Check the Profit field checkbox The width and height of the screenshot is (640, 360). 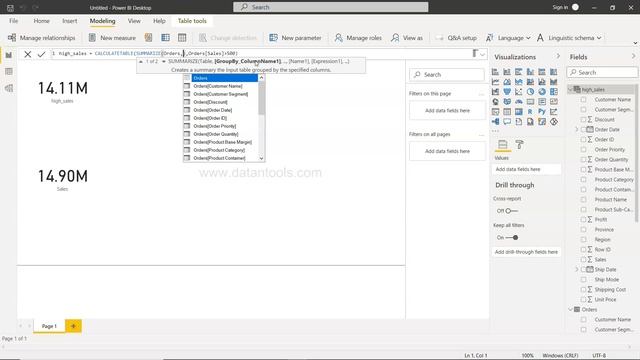point(584,220)
